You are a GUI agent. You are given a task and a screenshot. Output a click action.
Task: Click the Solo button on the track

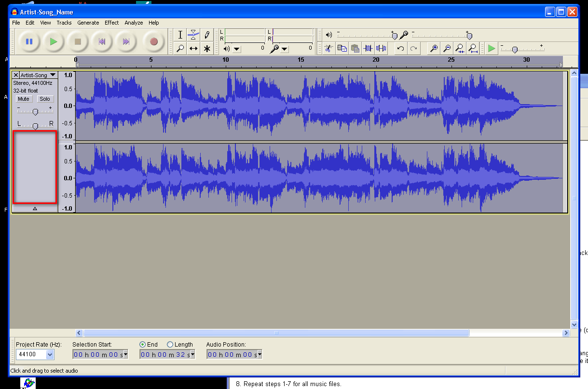(x=45, y=99)
